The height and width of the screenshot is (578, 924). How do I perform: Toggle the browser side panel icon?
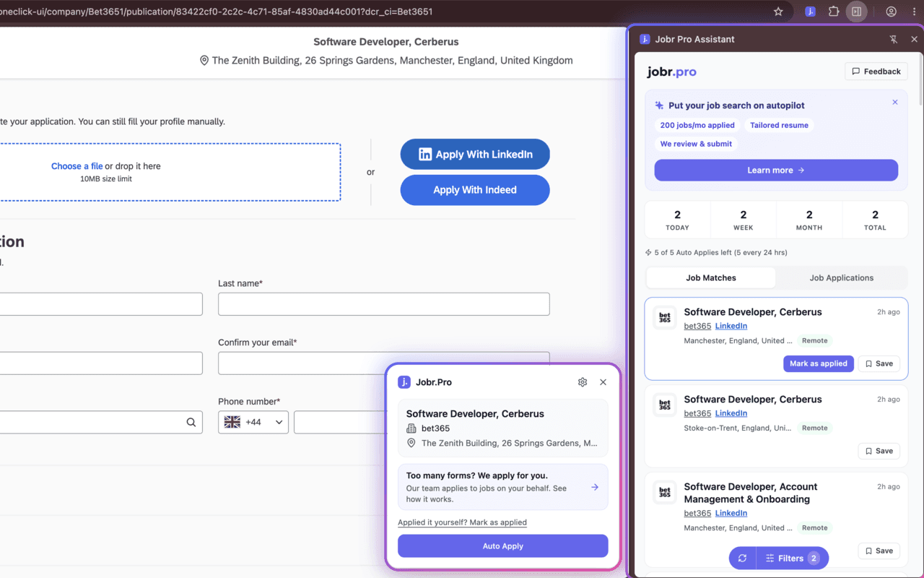(857, 12)
